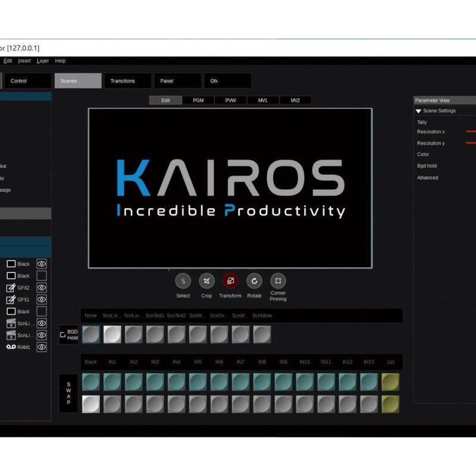Choose the Transform tool
Image resolution: width=476 pixels, height=476 pixels.
230,281
